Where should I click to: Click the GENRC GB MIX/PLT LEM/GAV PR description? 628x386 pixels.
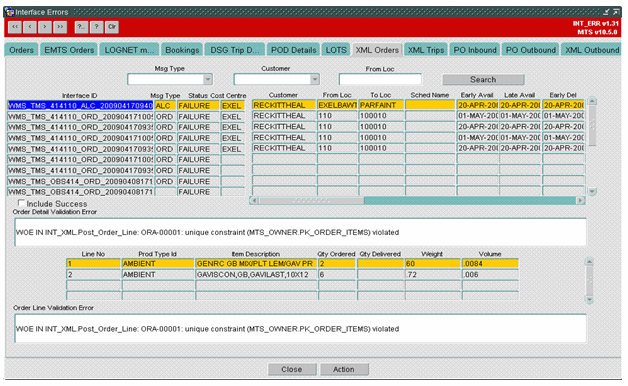[x=256, y=263]
